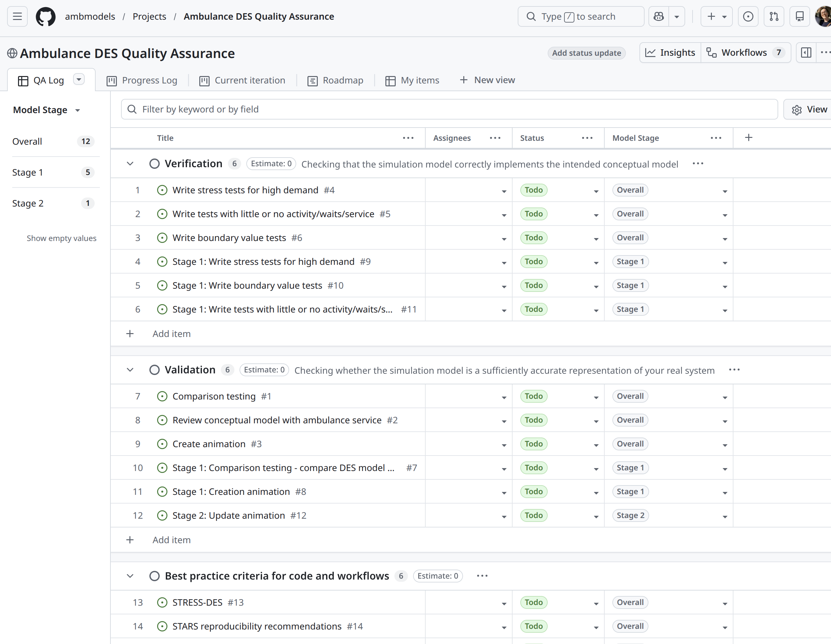This screenshot has height=644, width=831.
Task: Toggle the Verification group circle
Action: pyautogui.click(x=154, y=164)
